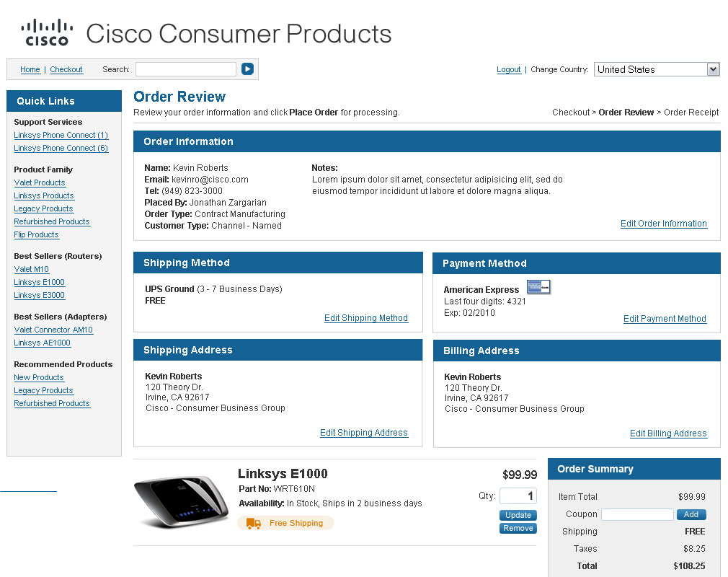Open the Change Country dropdown
The width and height of the screenshot is (728, 577).
click(656, 69)
